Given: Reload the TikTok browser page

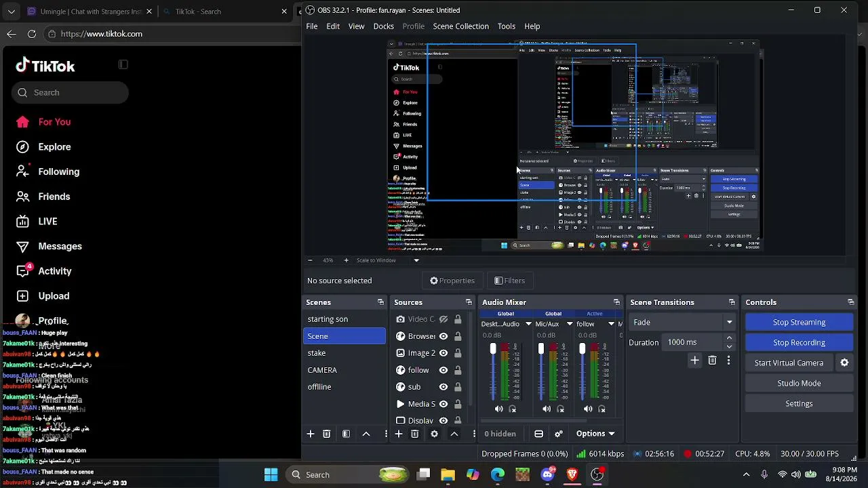Looking at the screenshot, I should pos(32,34).
